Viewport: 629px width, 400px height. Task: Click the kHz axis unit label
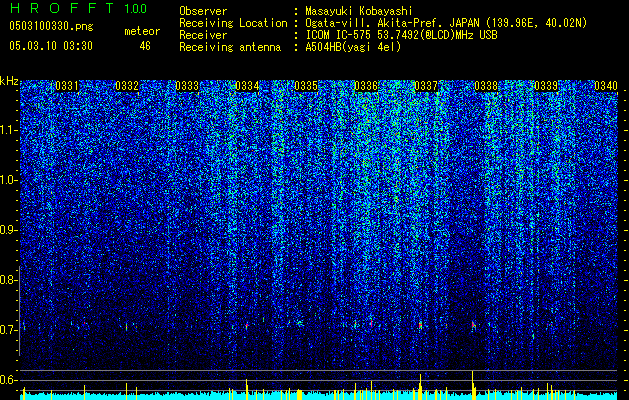[9, 81]
